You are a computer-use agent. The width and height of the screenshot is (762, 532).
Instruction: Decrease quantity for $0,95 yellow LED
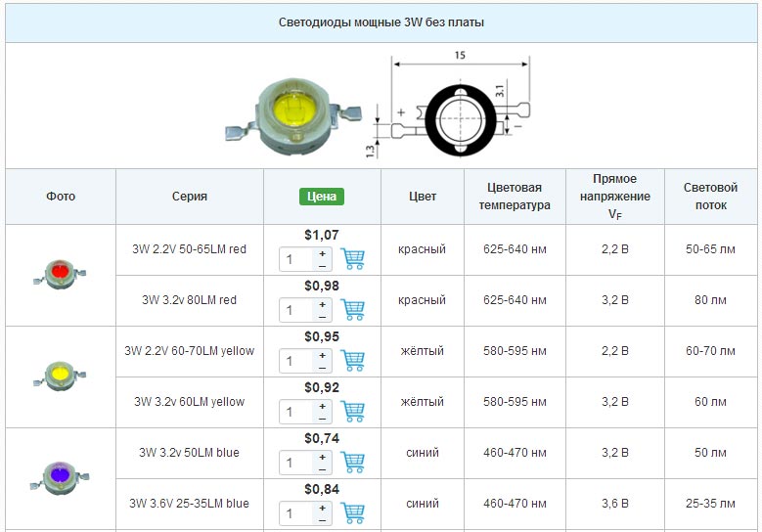tap(322, 368)
